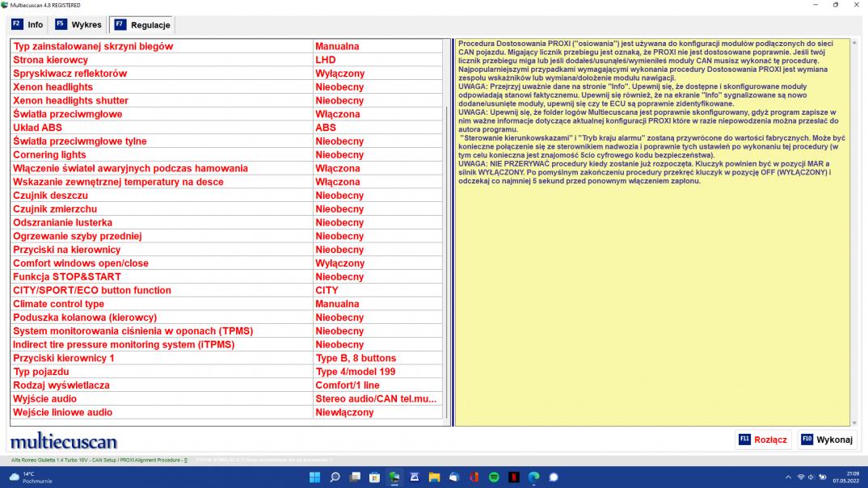Image resolution: width=868 pixels, height=488 pixels.
Task: Click the description panel scroll-down arrow
Action: (x=854, y=423)
